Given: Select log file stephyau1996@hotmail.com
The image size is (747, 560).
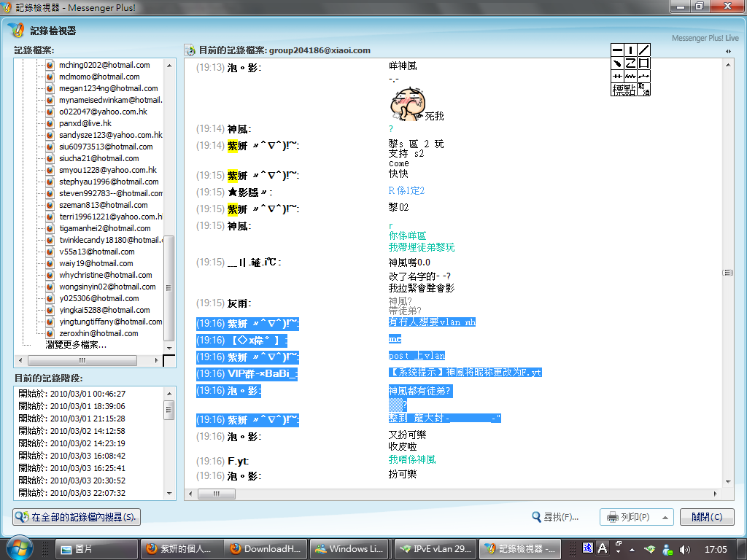Looking at the screenshot, I should pyautogui.click(x=109, y=182).
